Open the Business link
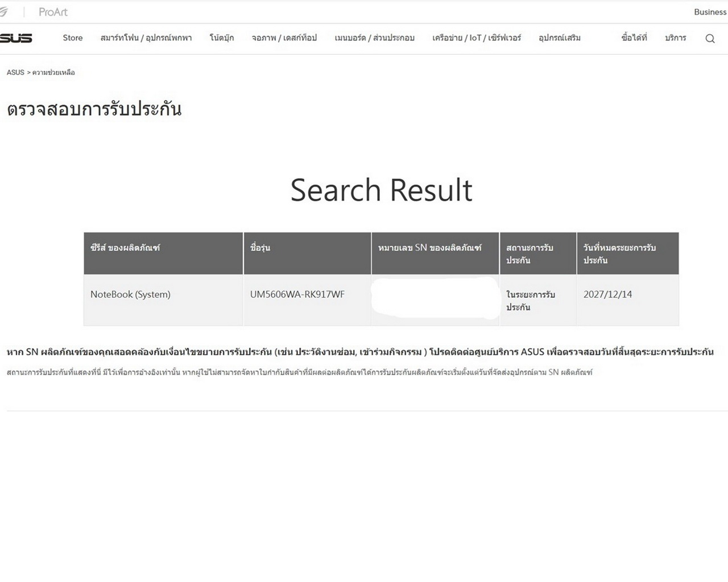 point(710,12)
